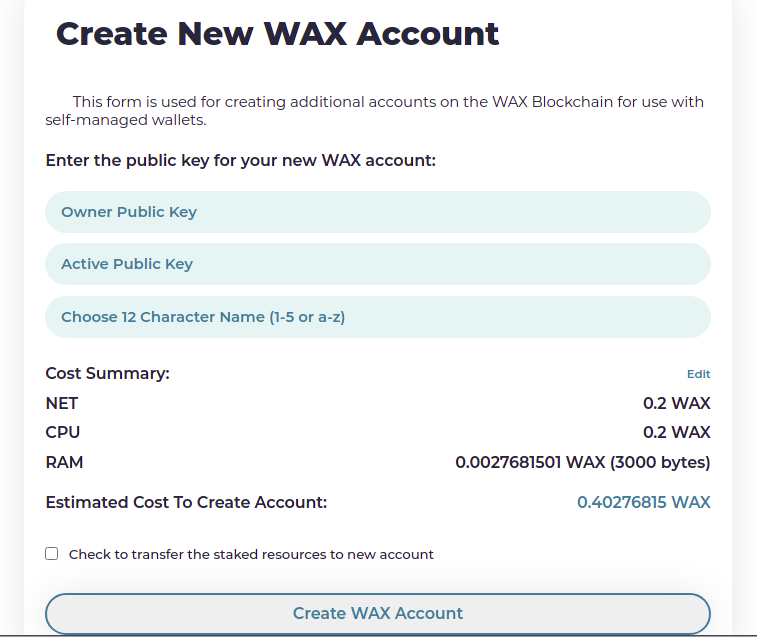Click the CPU cost value 0.2 WAX
The width and height of the screenshot is (757, 637).
tap(676, 432)
